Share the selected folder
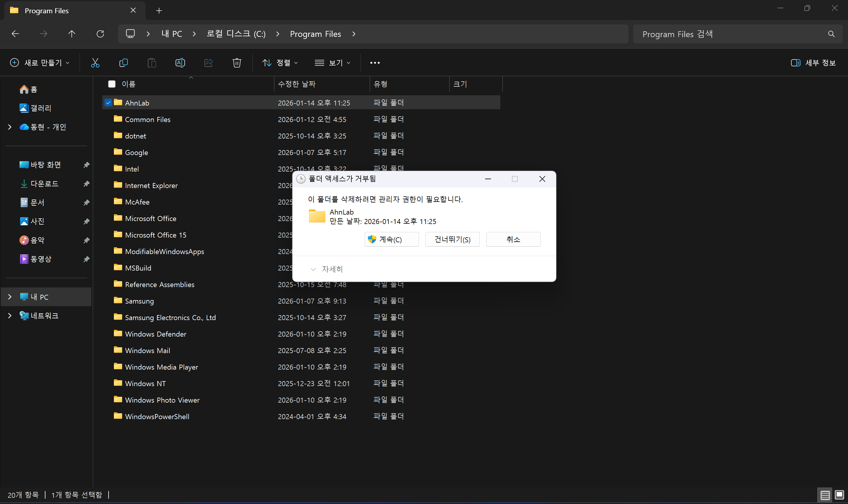The width and height of the screenshot is (848, 504). tap(208, 62)
